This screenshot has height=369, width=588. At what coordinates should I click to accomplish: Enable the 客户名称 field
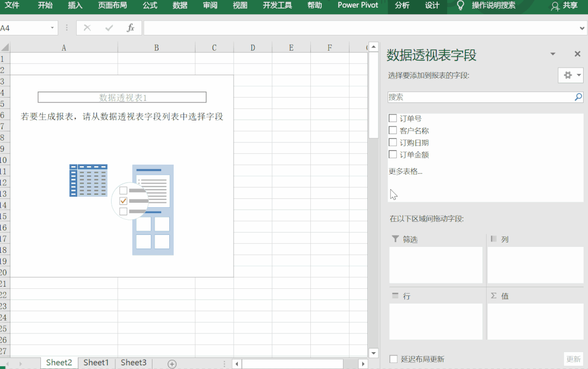[x=393, y=130]
